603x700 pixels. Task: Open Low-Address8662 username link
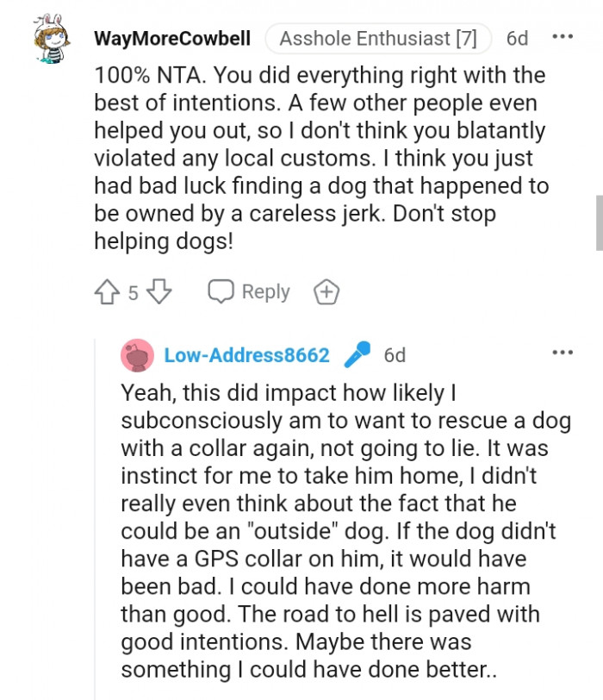[246, 355]
